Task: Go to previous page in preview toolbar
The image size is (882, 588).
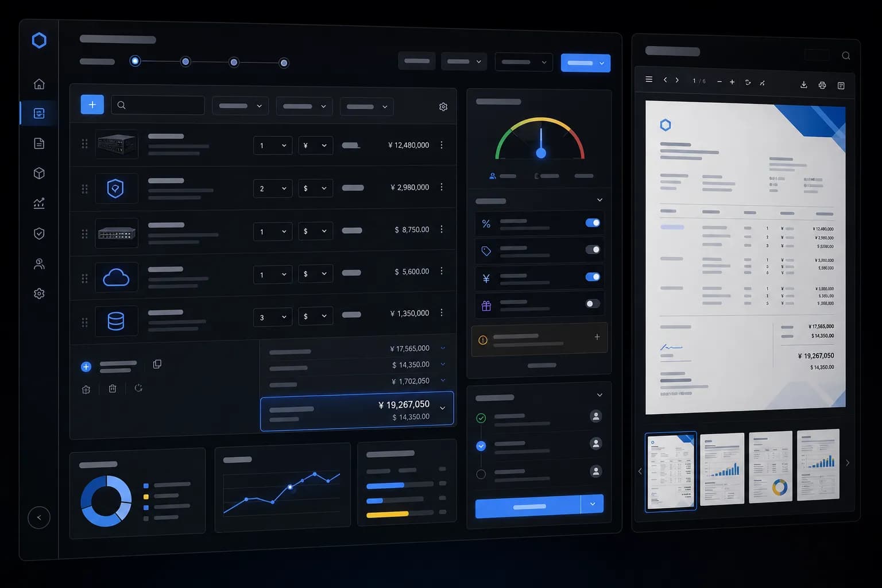Action: 665,80
